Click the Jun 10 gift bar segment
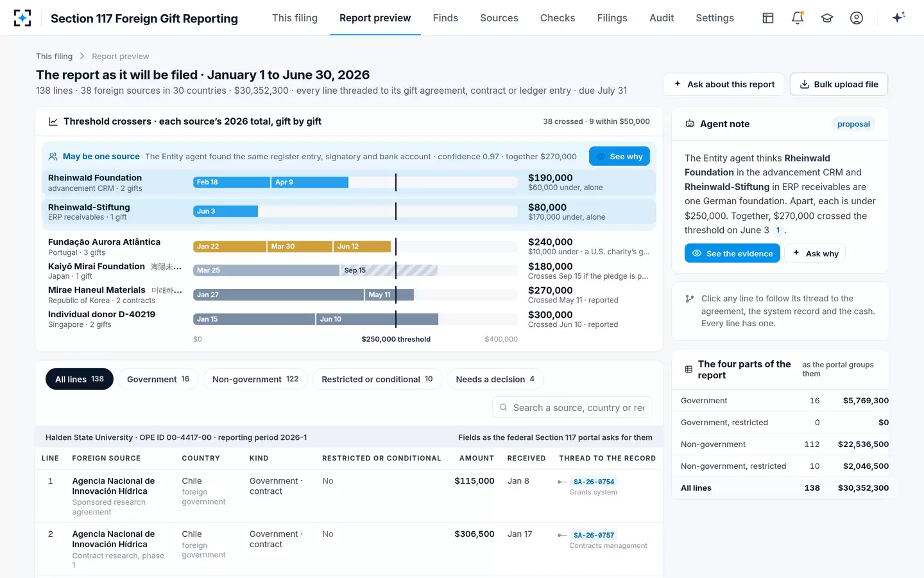This screenshot has width=924, height=578. pyautogui.click(x=377, y=319)
